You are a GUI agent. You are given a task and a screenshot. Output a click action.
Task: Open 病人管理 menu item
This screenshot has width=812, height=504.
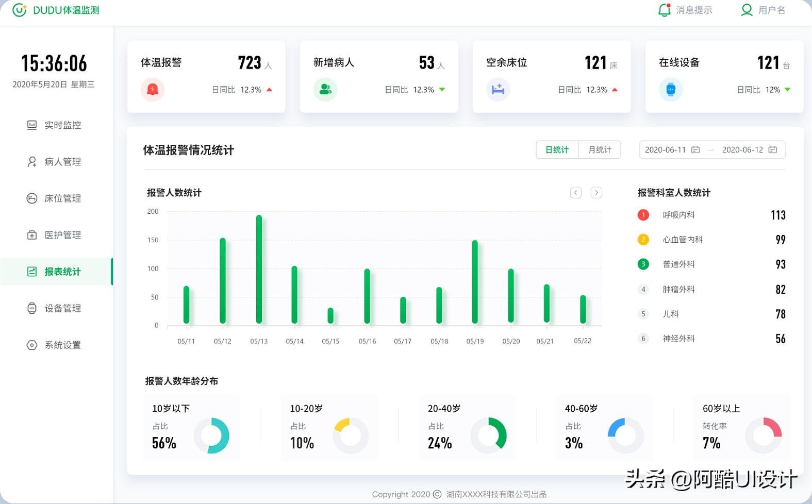click(56, 162)
